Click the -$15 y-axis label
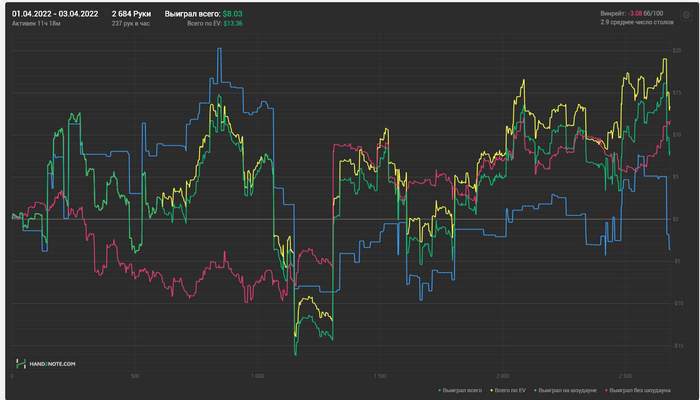Screen dimensions: 700x400 click(677, 346)
